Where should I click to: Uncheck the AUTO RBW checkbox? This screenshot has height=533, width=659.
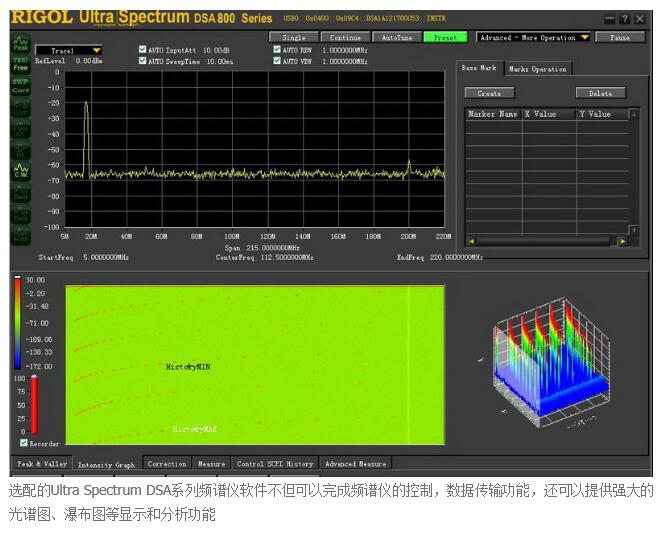point(277,49)
